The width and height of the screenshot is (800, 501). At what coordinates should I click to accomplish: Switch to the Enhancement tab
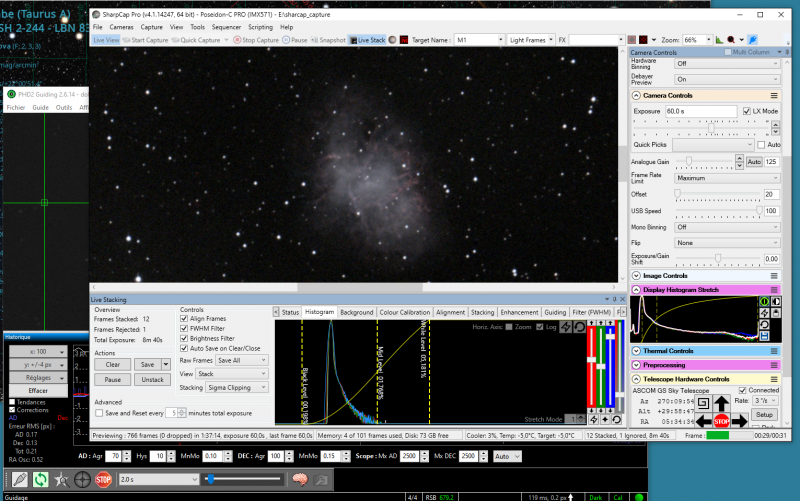coord(519,312)
